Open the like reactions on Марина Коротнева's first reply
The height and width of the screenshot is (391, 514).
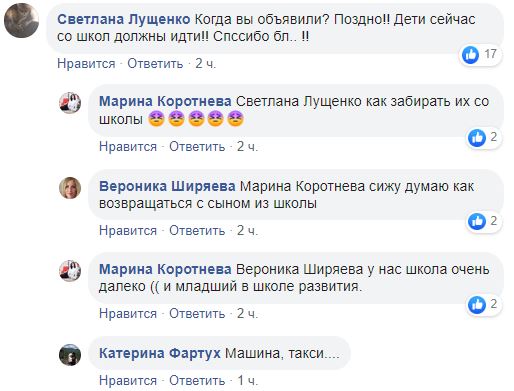pyautogui.click(x=484, y=138)
